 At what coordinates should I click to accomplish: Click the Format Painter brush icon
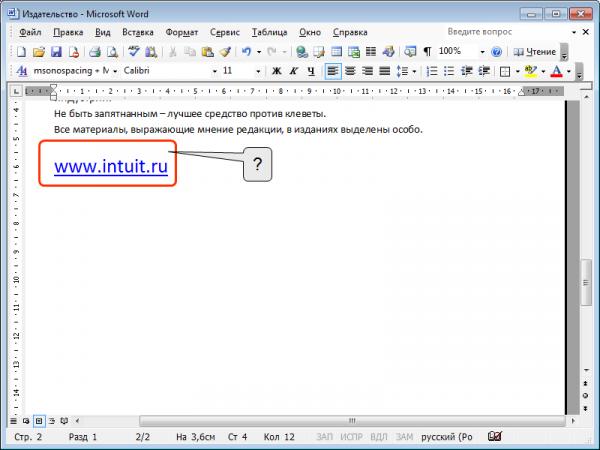tap(225, 52)
